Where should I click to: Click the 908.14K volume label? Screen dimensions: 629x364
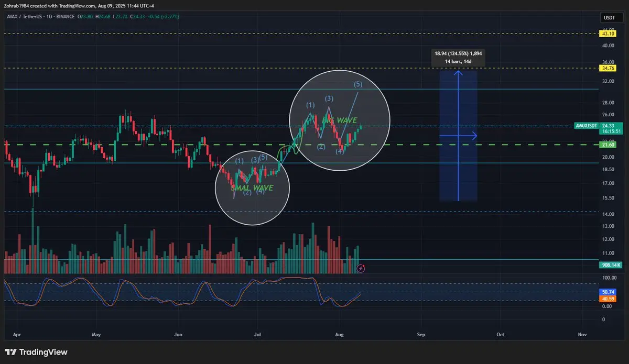[610, 265]
